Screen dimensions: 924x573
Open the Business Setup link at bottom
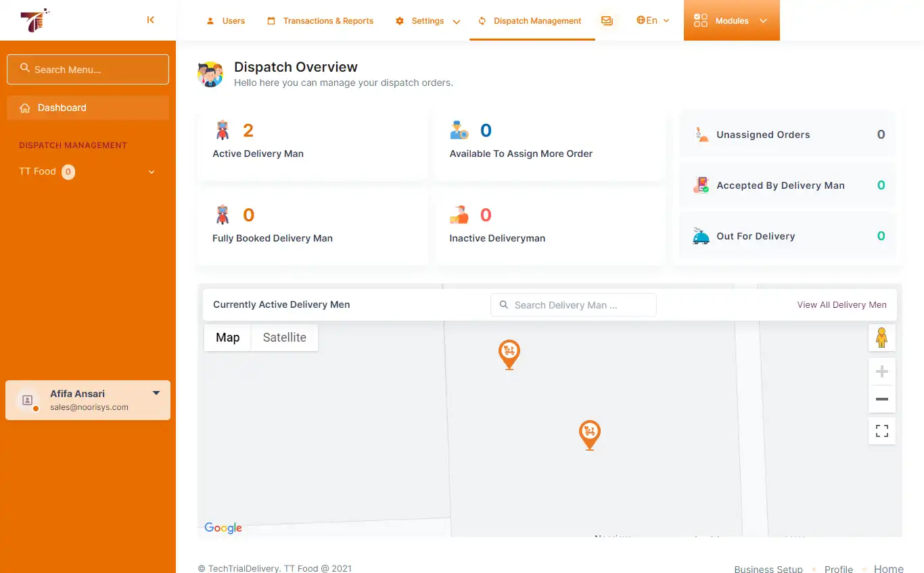[x=768, y=569]
